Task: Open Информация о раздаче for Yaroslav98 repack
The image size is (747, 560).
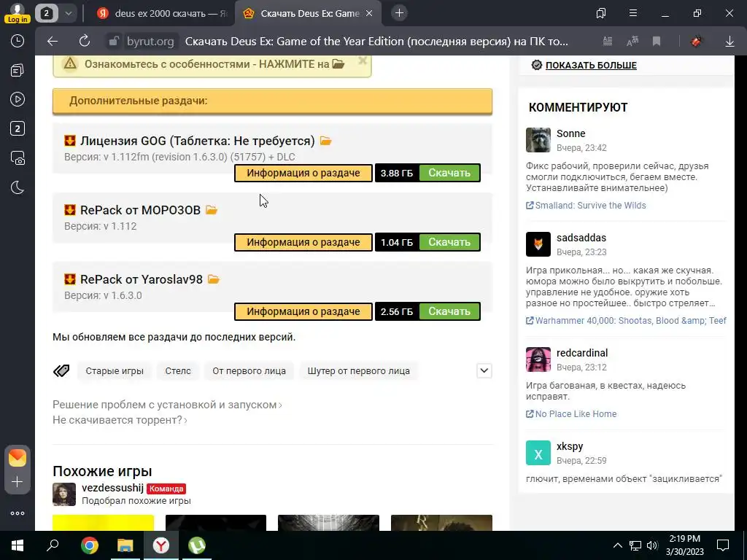Action: click(x=303, y=311)
